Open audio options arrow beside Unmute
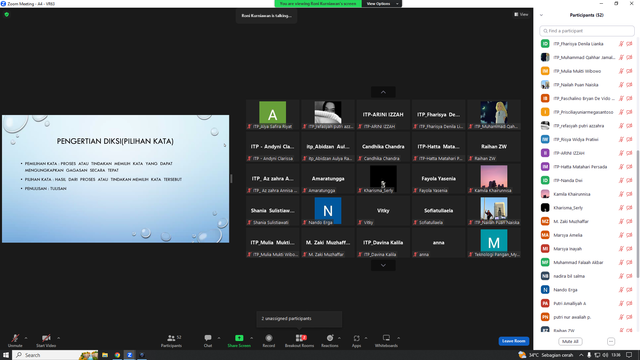The width and height of the screenshot is (640, 360). click(26, 338)
